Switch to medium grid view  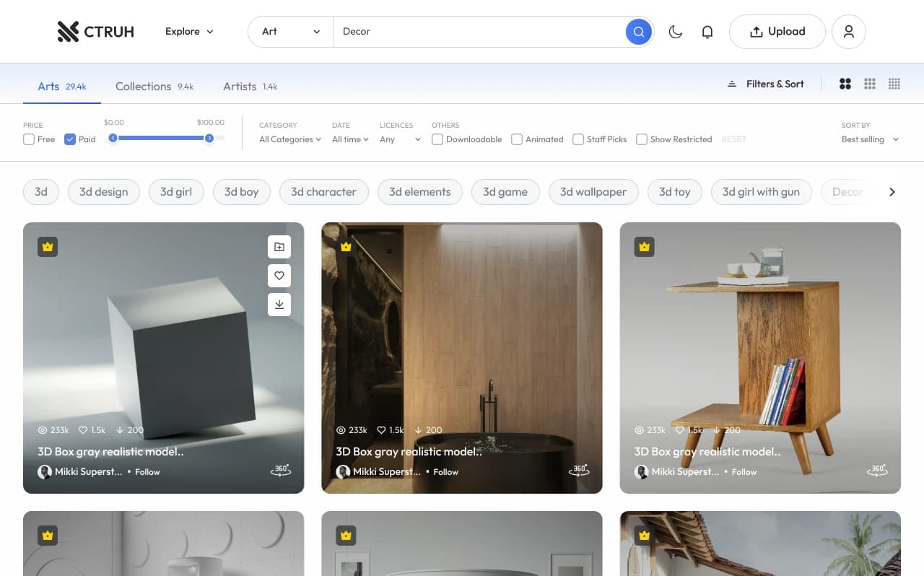click(x=870, y=84)
